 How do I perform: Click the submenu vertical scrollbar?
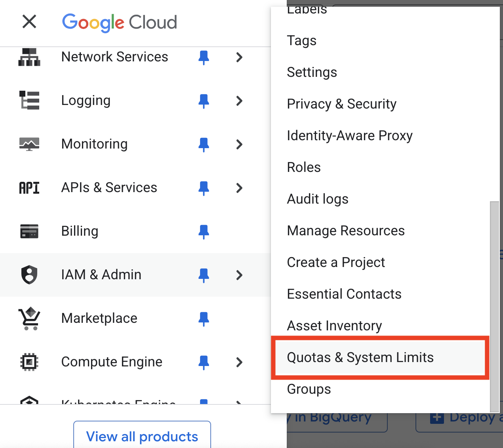(x=494, y=305)
